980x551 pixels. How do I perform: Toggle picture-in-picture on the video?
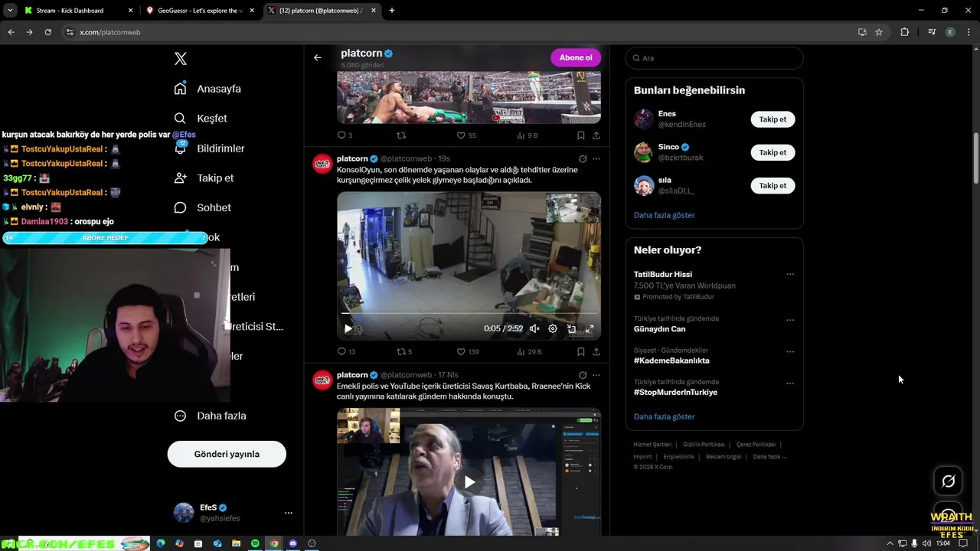[x=571, y=328]
